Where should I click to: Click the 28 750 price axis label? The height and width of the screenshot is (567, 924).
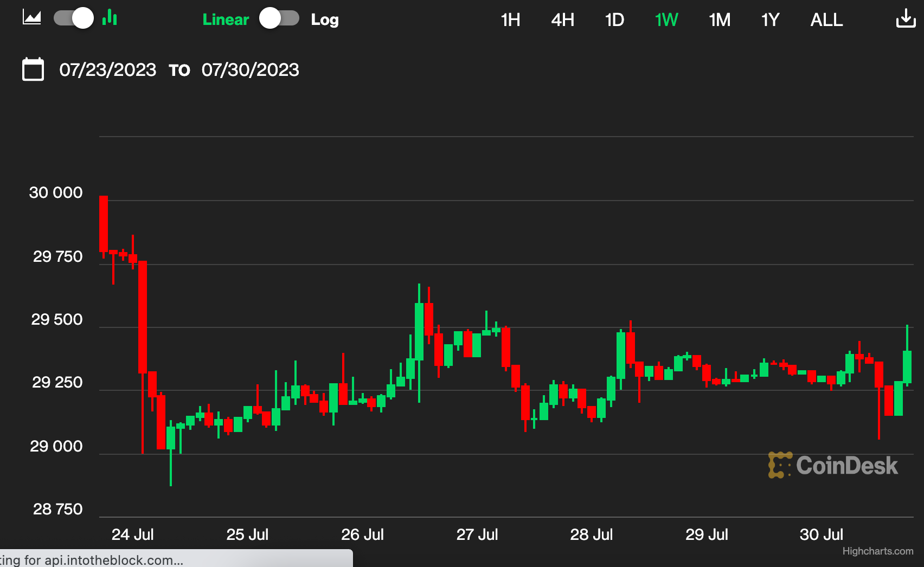(57, 509)
